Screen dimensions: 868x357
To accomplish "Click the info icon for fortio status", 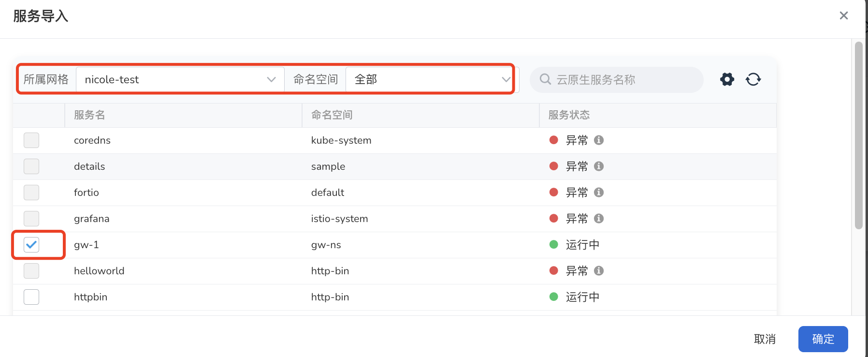I will pos(599,193).
